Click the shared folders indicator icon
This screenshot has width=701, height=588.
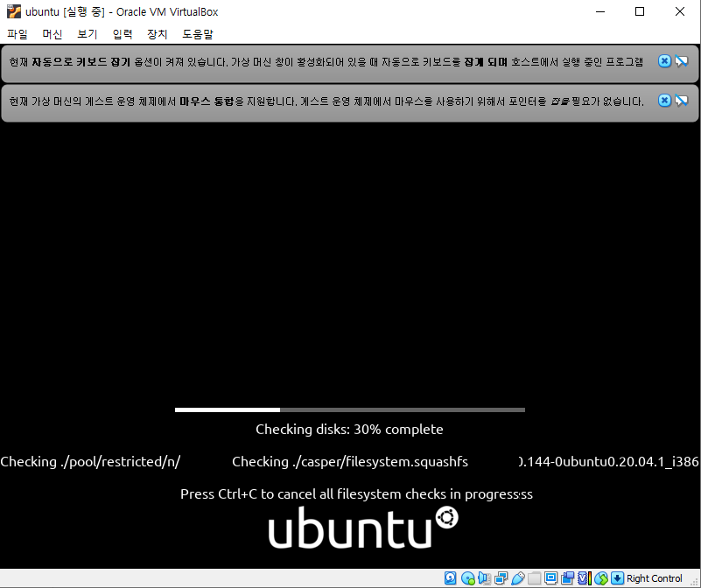pos(534,578)
